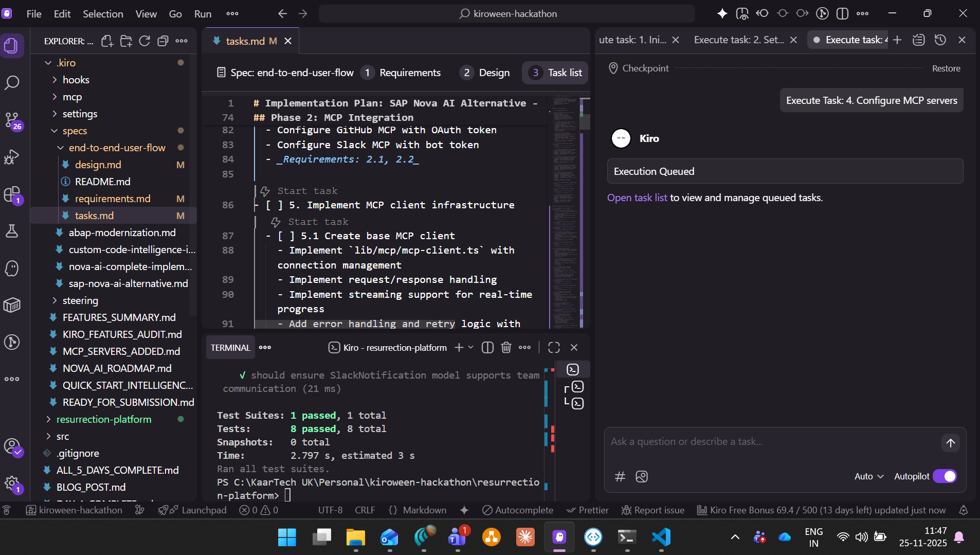
Task: Select the Execute task: 2. Set... chat tab
Action: click(739, 40)
